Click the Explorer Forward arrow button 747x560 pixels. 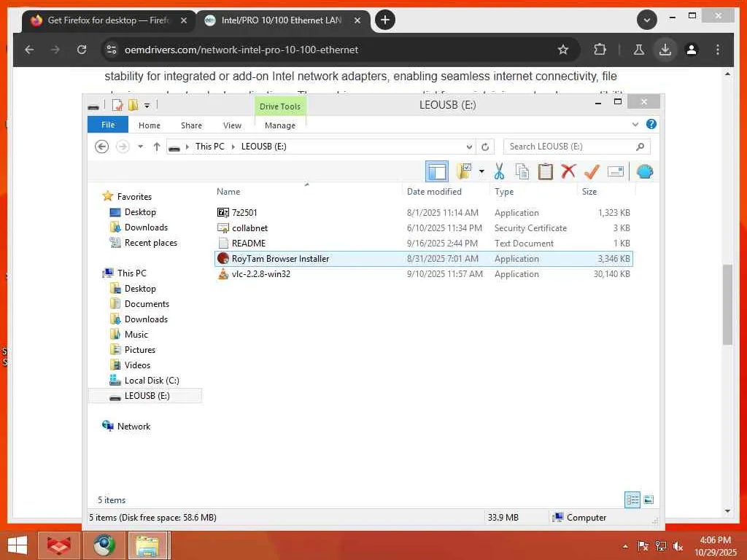pyautogui.click(x=123, y=147)
